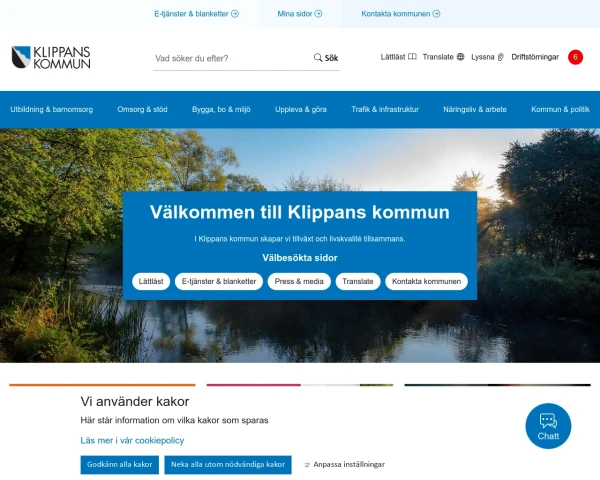Open the Bygga, bo & miljö menu
This screenshot has width=600, height=480.
coord(221,109)
